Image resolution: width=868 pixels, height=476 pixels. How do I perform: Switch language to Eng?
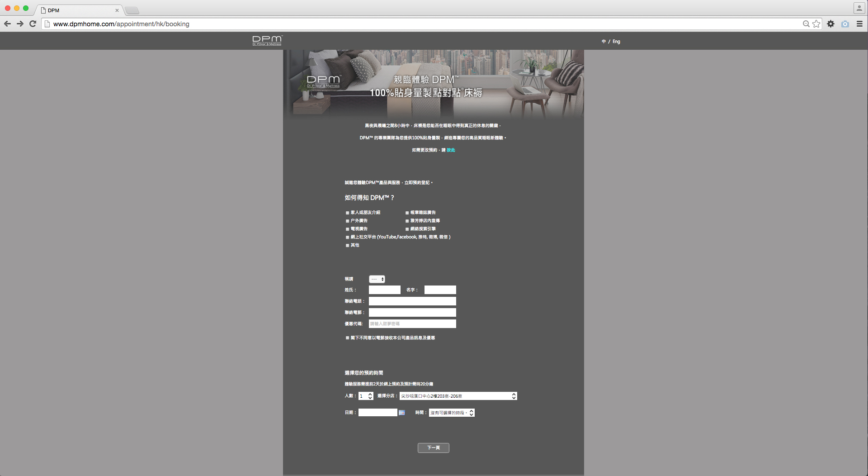click(x=616, y=42)
